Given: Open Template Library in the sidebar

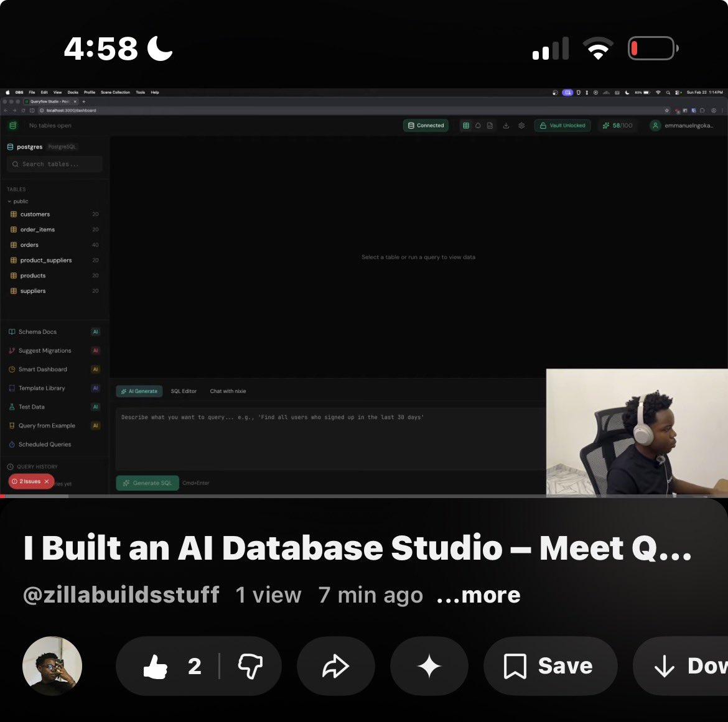Looking at the screenshot, I should point(55,388).
